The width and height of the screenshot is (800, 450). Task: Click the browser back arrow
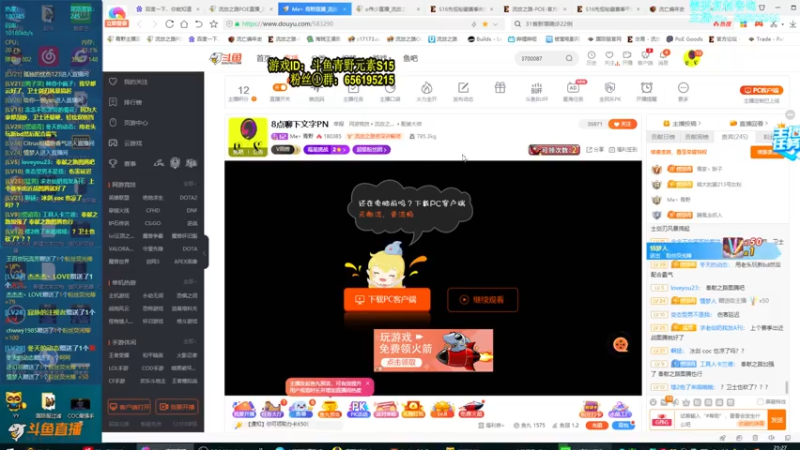[140, 24]
